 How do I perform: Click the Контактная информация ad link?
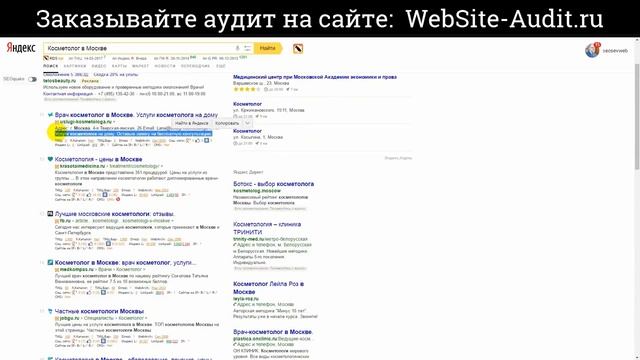68,94
